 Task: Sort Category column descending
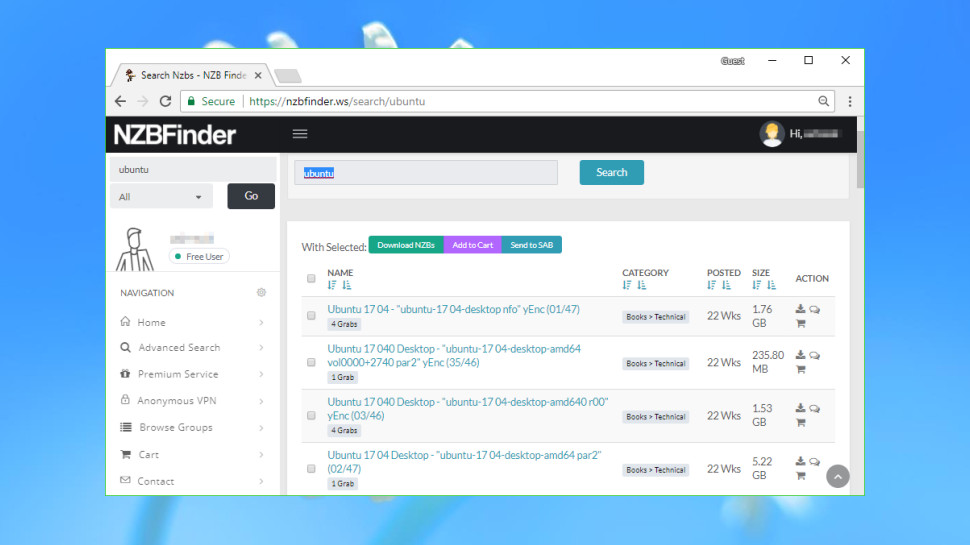tap(627, 285)
